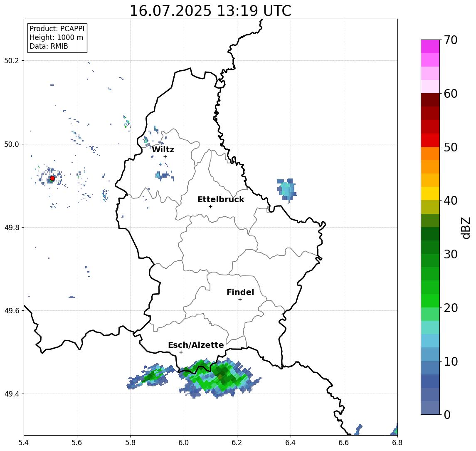Click latitude tick label 50.2
Image resolution: width=476 pixels, height=451 pixels.
(x=12, y=60)
